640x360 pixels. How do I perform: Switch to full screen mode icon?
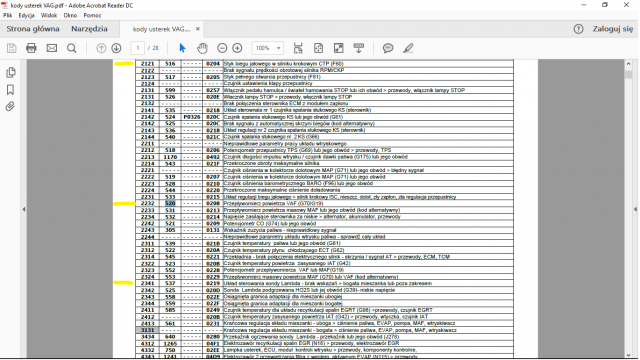click(x=339, y=48)
